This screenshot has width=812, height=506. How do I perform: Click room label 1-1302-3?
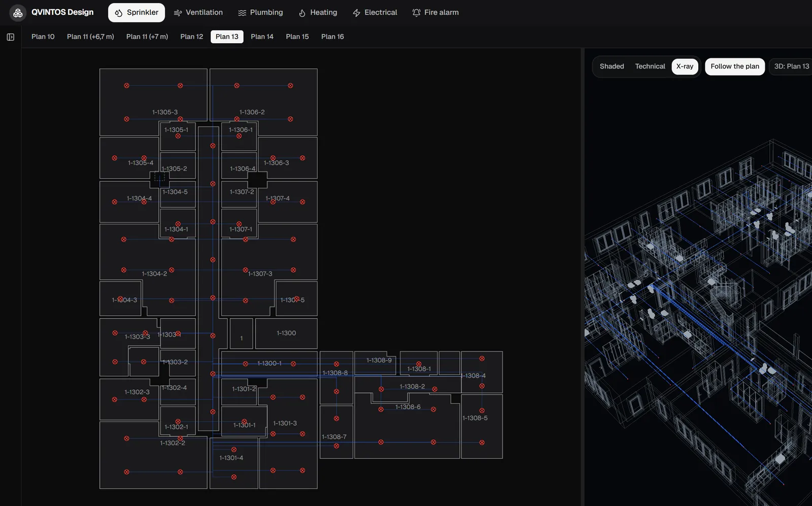[137, 392]
